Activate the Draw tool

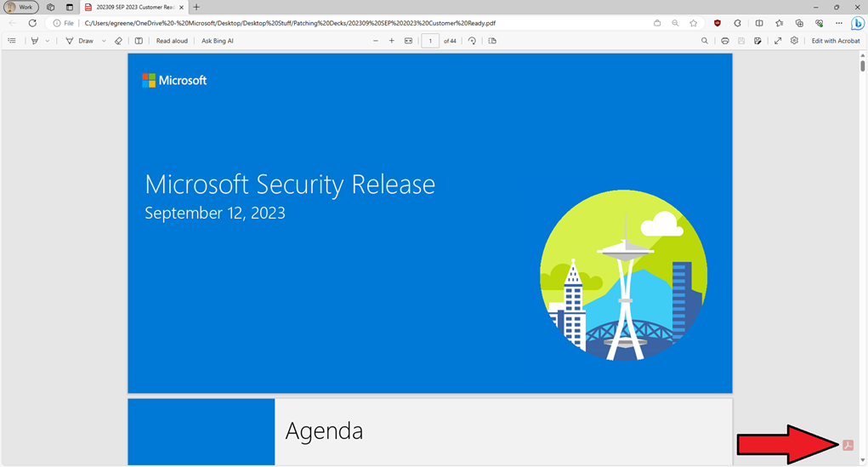[x=80, y=41]
